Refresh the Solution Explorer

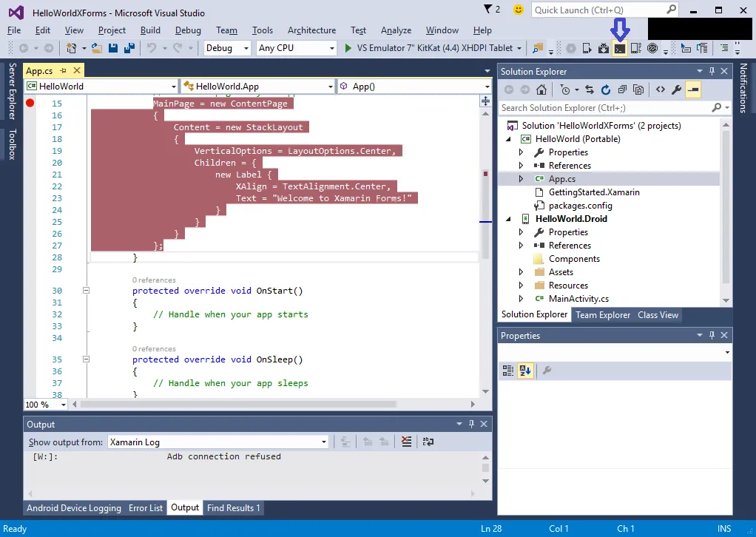[606, 89]
